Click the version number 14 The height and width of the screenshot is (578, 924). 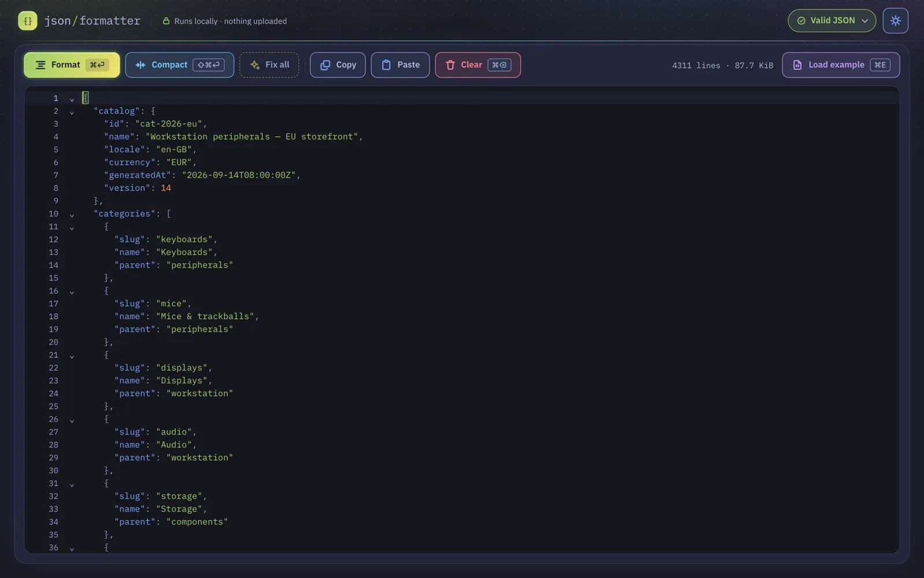[x=166, y=188]
